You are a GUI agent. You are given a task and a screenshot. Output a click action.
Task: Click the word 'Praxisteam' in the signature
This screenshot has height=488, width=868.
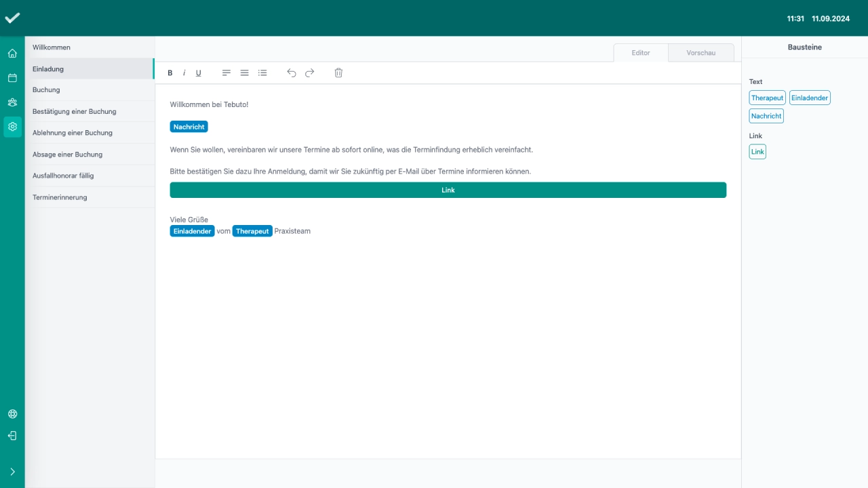click(x=292, y=231)
